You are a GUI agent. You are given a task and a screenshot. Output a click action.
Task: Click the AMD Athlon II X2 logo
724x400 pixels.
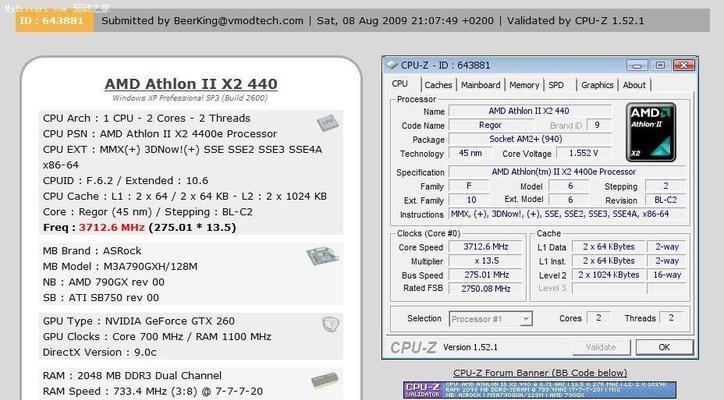651,133
